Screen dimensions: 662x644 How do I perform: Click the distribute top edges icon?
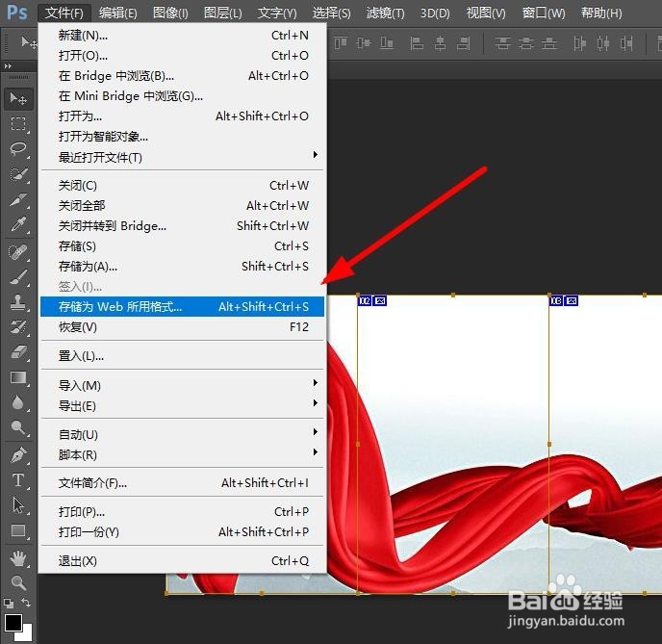(x=502, y=43)
